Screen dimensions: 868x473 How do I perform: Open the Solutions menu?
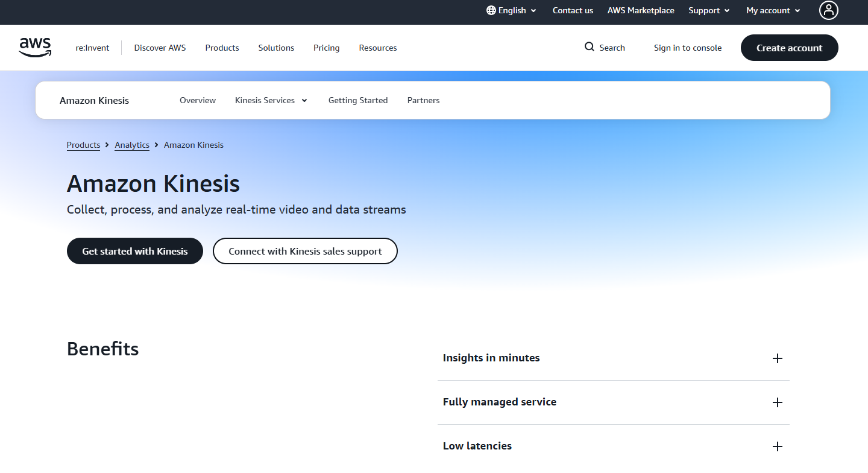pos(276,48)
